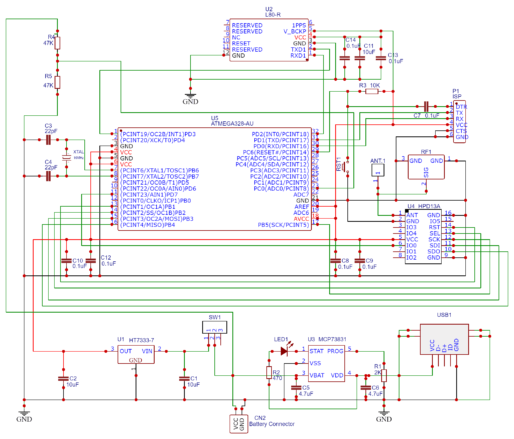Select capacitor C8 0.1uF
Screen dimensions: 514x439
[x=336, y=261]
